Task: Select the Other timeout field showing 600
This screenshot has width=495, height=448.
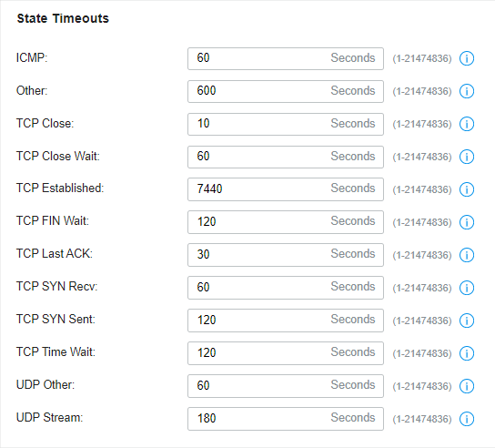Action: coord(286,91)
